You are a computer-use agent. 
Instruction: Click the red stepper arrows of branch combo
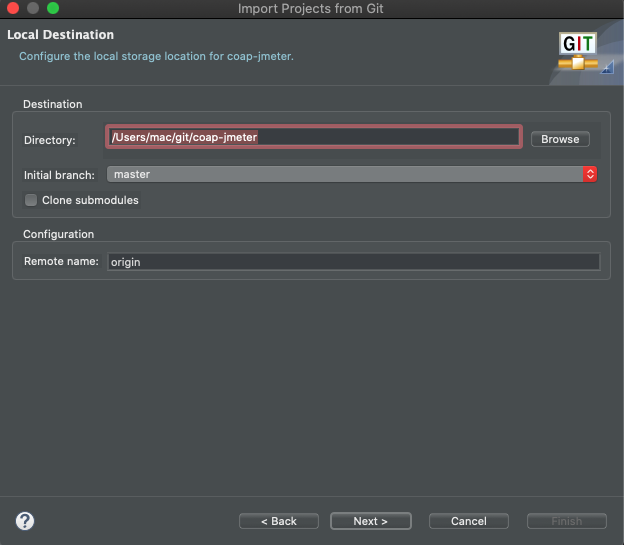(x=590, y=174)
